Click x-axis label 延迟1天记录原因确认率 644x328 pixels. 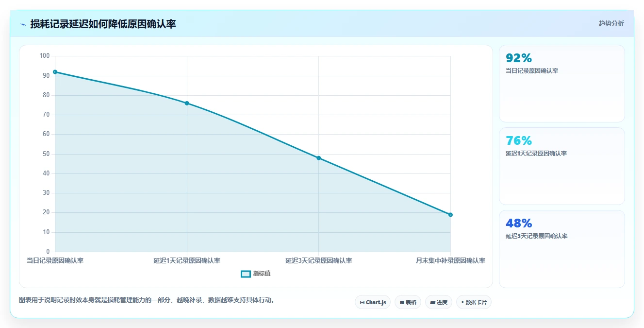click(187, 260)
